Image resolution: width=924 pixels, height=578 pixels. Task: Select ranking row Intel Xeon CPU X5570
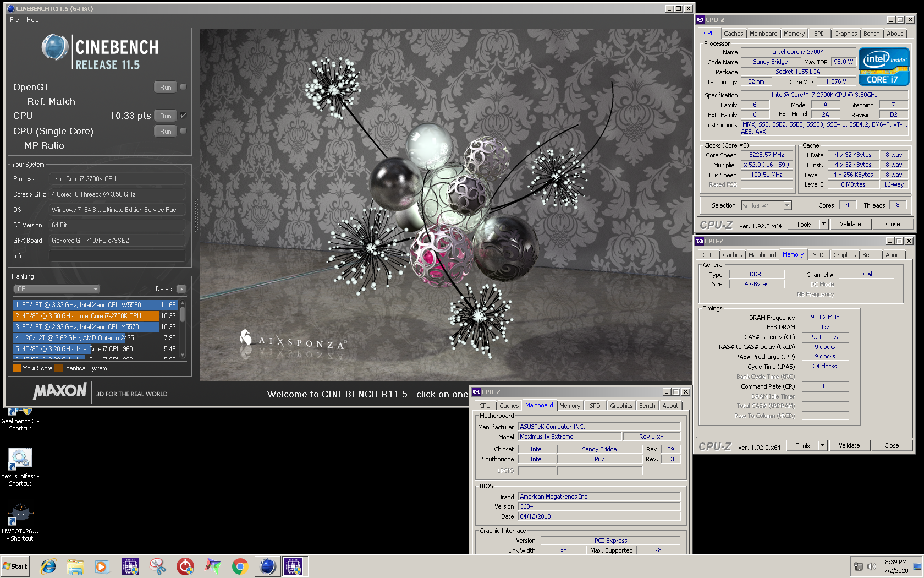tap(96, 326)
